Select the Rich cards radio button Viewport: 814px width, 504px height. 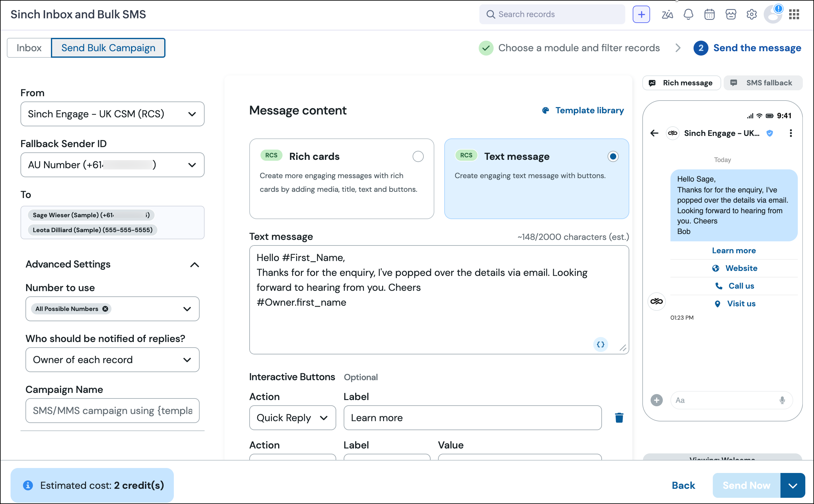(418, 156)
